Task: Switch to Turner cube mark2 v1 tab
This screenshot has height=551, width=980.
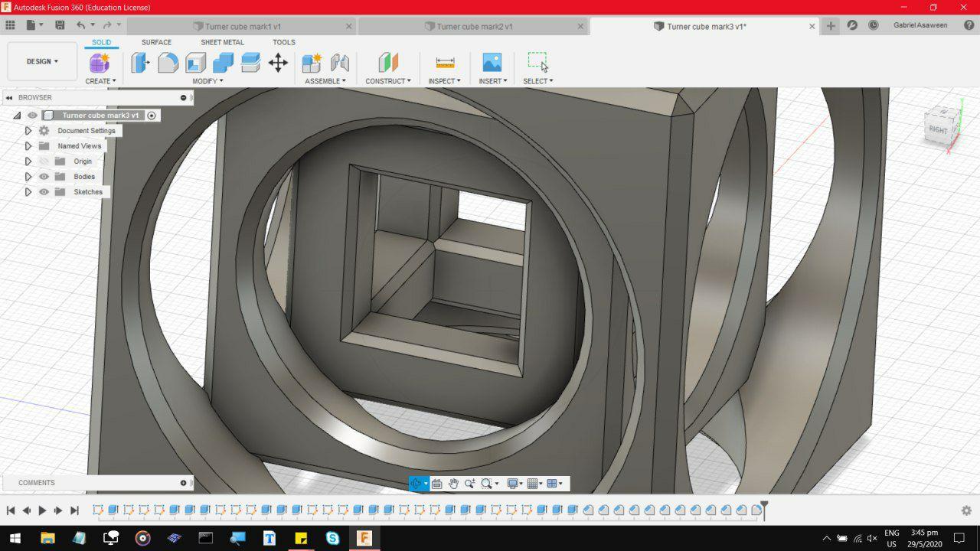Action: pos(473,26)
